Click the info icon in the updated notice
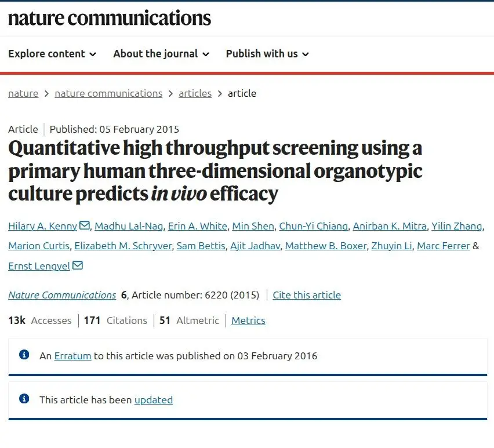The height and width of the screenshot is (448, 494). 24,399
